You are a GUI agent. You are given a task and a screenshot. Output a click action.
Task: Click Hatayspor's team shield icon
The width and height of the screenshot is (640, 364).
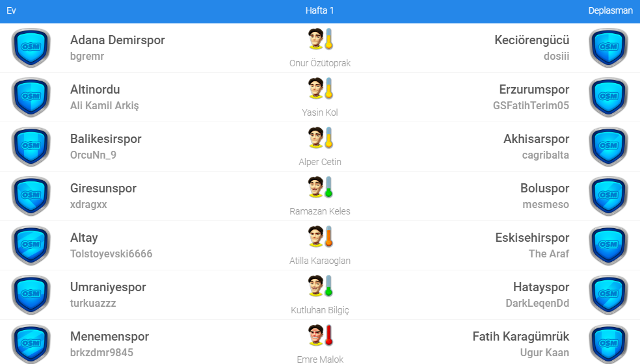[608, 294]
